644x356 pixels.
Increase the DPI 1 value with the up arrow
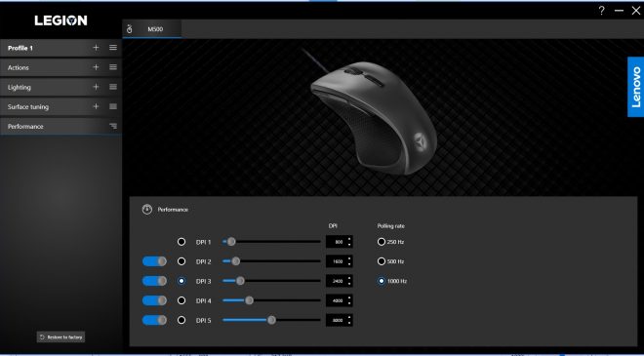(349, 239)
